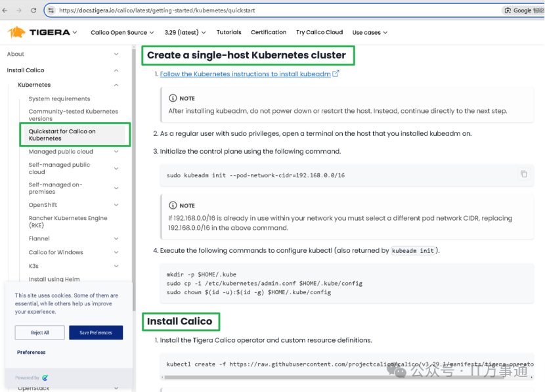
Task: Click external link icon beside kubeadm link
Action: point(336,74)
